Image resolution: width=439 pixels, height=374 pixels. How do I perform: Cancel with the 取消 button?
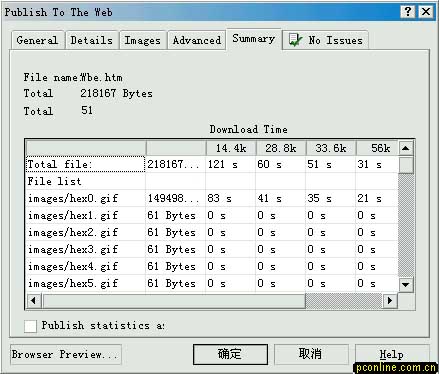click(x=311, y=354)
